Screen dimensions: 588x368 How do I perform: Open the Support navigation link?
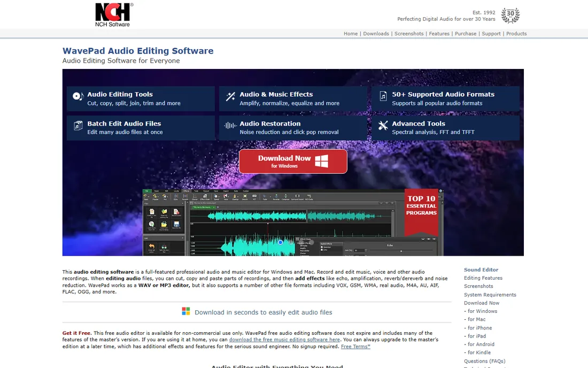point(491,34)
